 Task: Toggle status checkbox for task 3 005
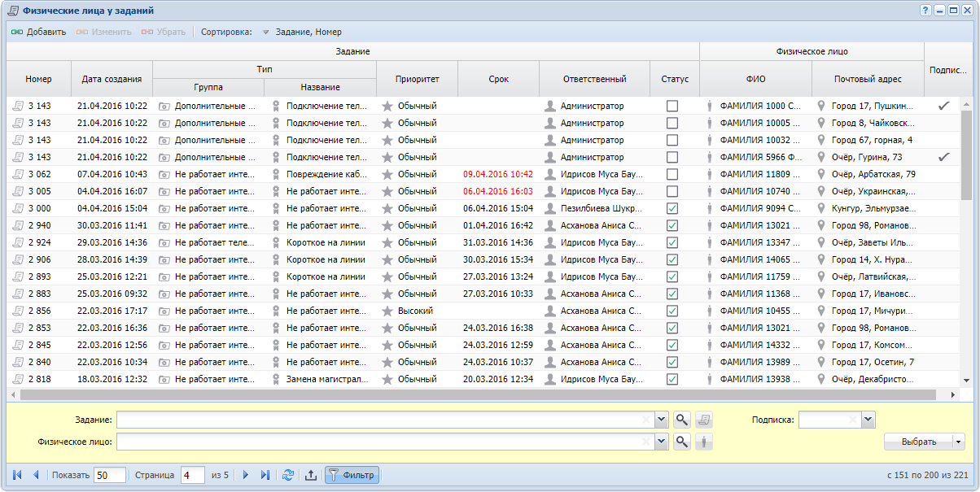pyautogui.click(x=672, y=191)
